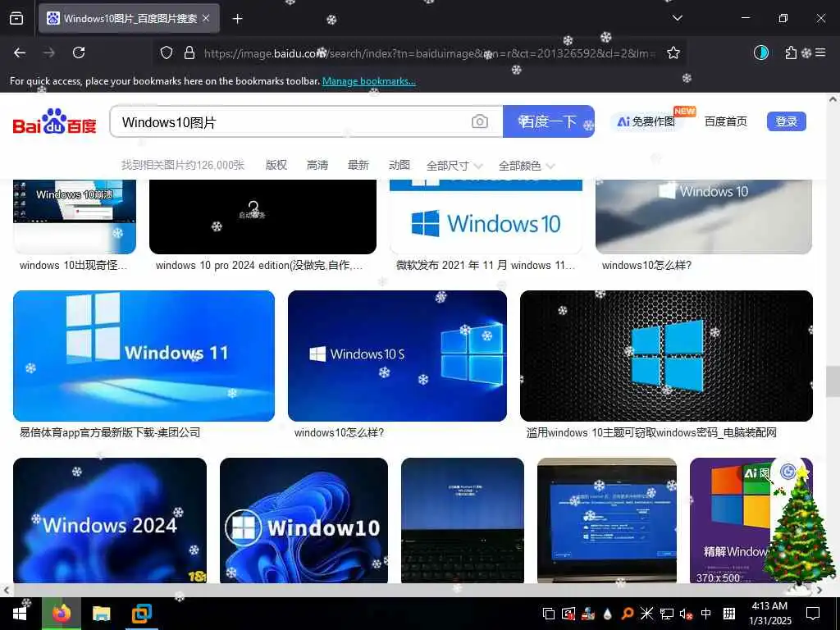Click the muted volume tray icon

point(685,614)
